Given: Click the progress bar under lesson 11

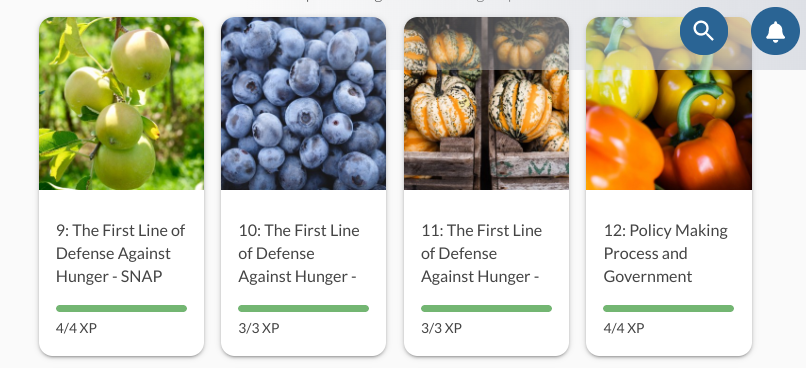Looking at the screenshot, I should 486,308.
